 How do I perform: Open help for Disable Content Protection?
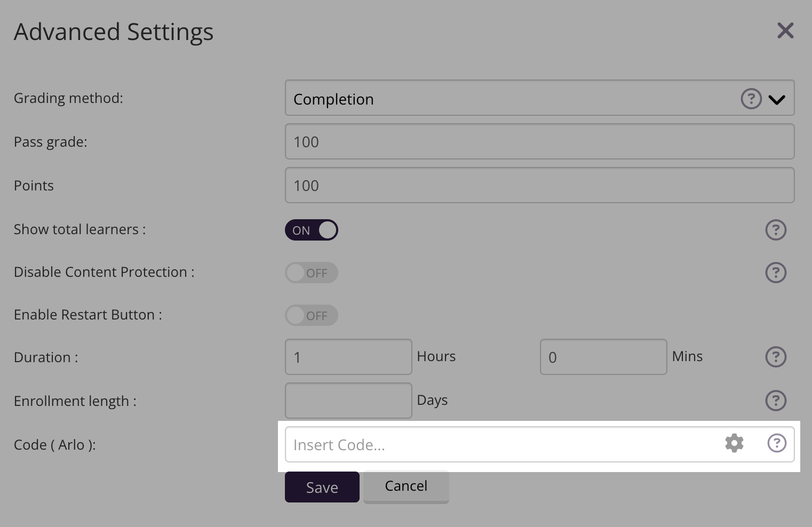[775, 273]
